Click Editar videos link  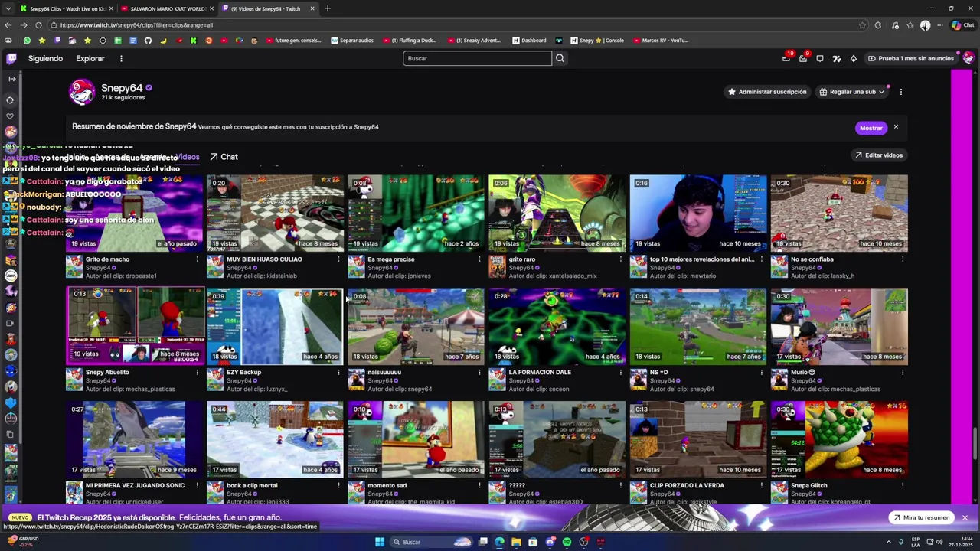[879, 155]
